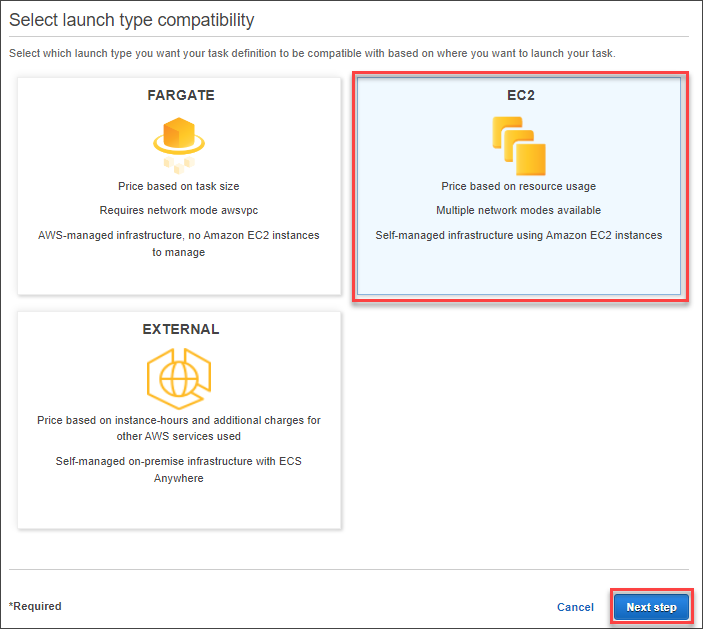This screenshot has height=629, width=703.
Task: Cancel the task definition creation
Action: click(x=575, y=607)
